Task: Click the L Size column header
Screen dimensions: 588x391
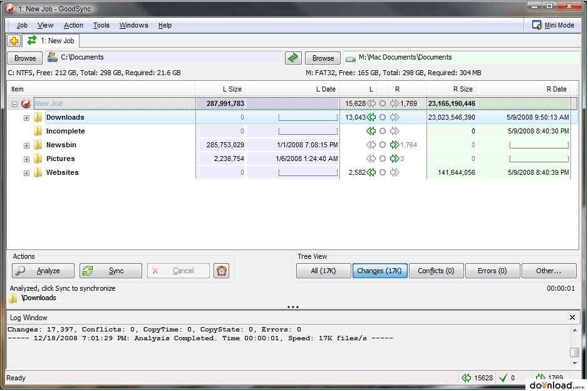Action: tap(220, 89)
